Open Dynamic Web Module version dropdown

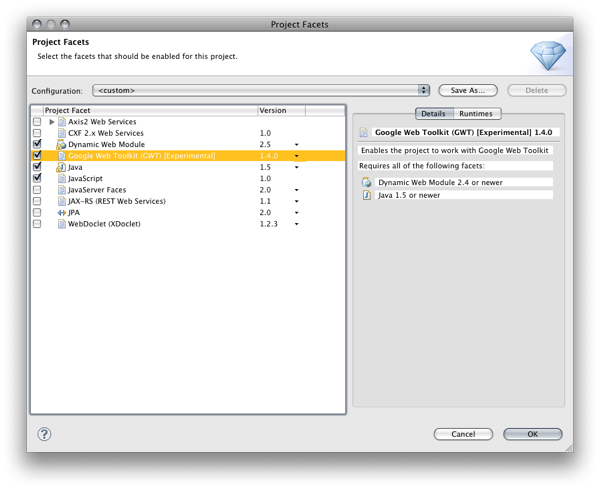(x=297, y=145)
